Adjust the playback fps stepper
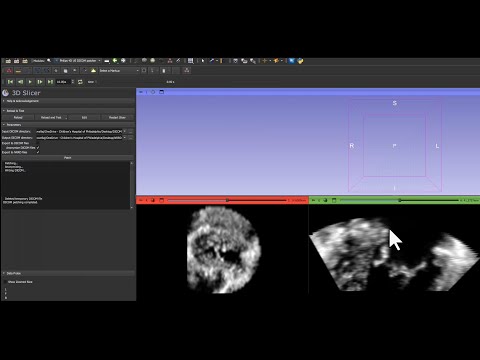Screen dimensions: 480x360 click(x=73, y=82)
